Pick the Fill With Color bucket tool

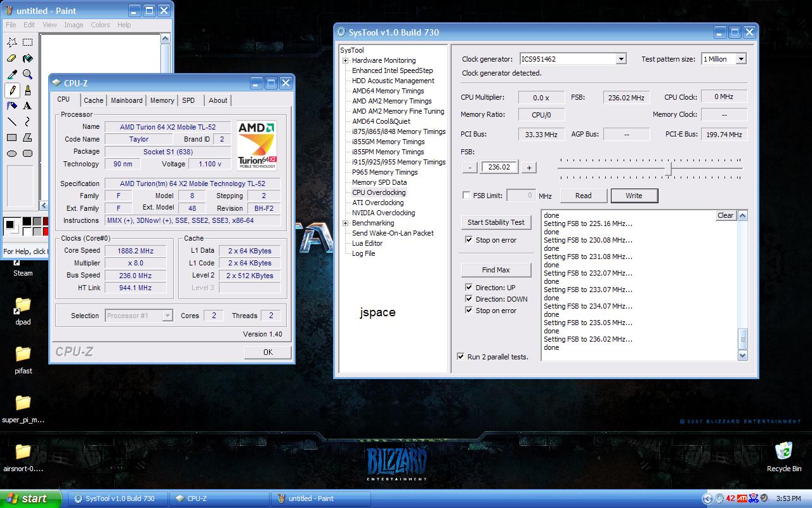28,58
